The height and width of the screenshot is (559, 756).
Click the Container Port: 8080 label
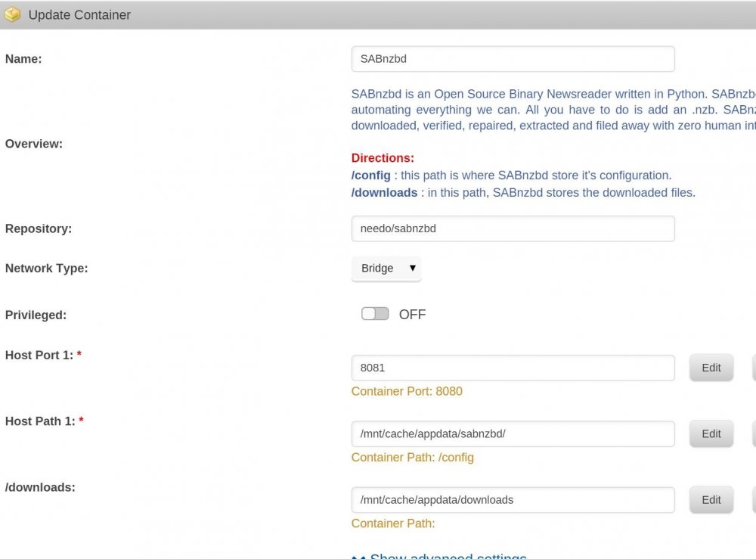(x=407, y=391)
